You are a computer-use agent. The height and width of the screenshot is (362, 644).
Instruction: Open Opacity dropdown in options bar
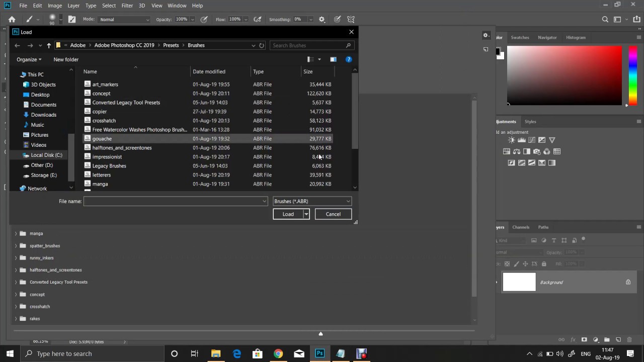click(x=192, y=20)
